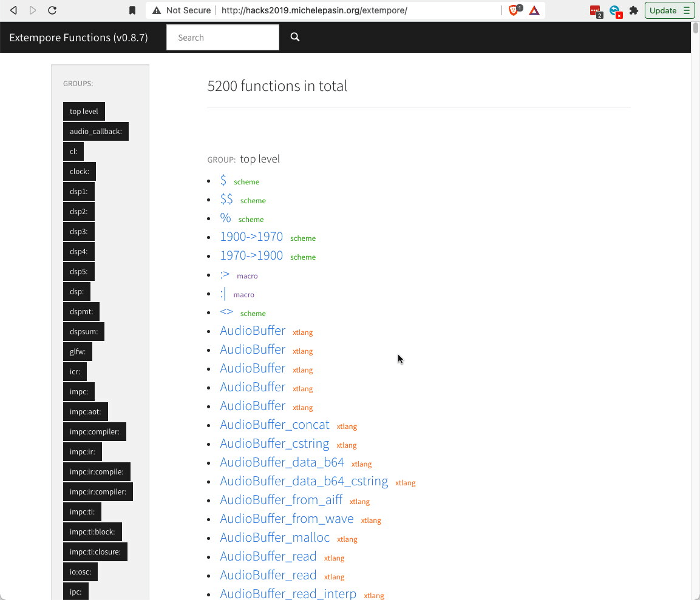700x600 pixels.
Task: Bookmark this page with the bookmark icon
Action: [132, 10]
